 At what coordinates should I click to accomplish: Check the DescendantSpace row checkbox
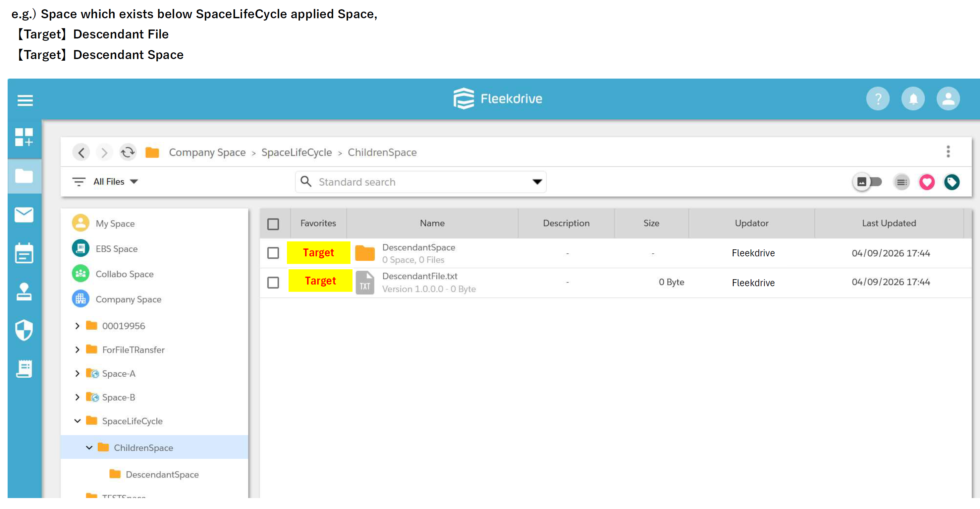coord(273,253)
